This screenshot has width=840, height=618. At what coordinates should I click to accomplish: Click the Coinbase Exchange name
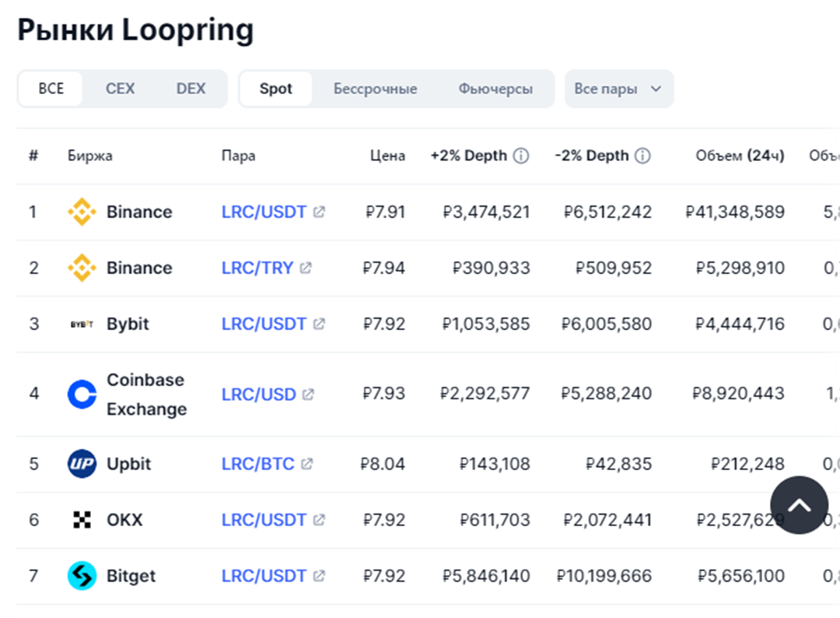coord(147,394)
